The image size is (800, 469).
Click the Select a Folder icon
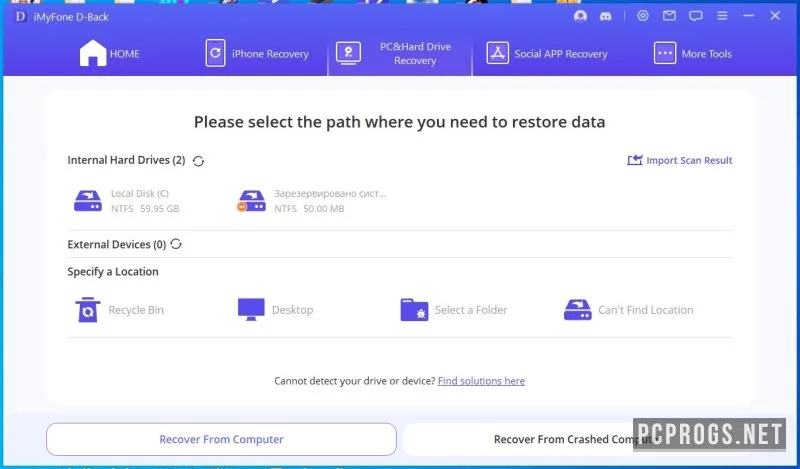click(x=414, y=310)
